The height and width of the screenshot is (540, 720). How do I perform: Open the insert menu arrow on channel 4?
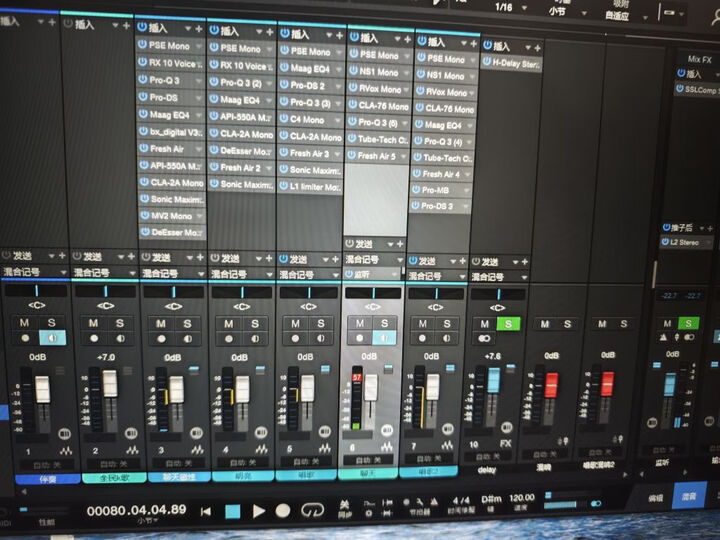pos(259,32)
